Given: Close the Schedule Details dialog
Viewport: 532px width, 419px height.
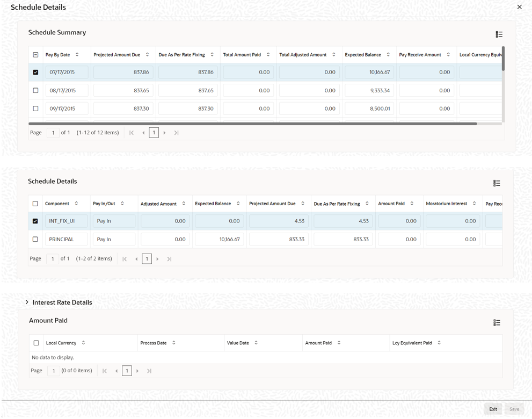Looking at the screenshot, I should pos(520,7).
